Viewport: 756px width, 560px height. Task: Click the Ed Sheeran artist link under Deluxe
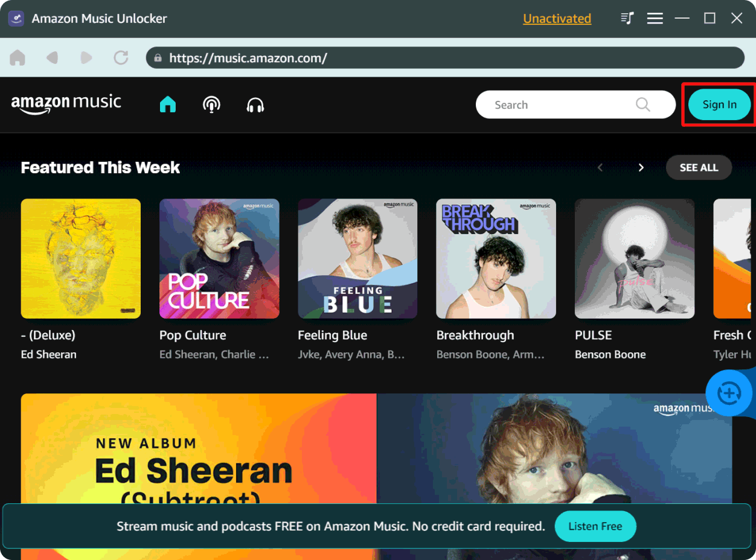[49, 355]
